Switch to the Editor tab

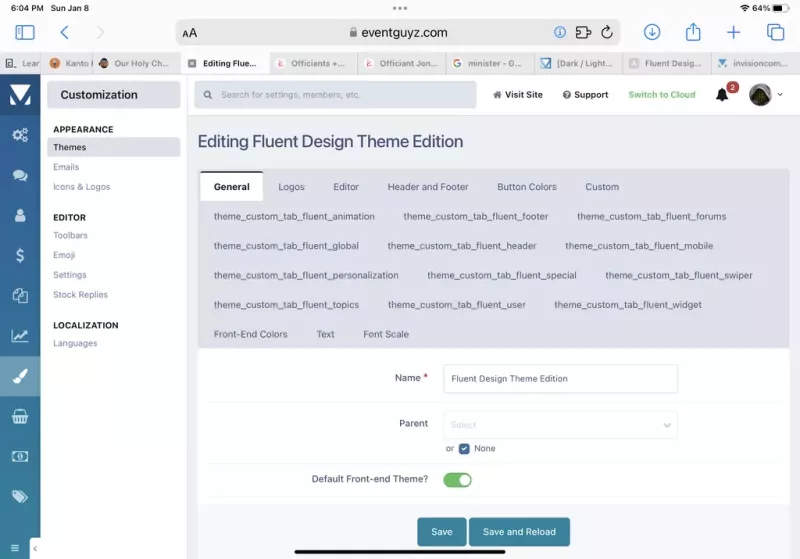[x=346, y=187]
